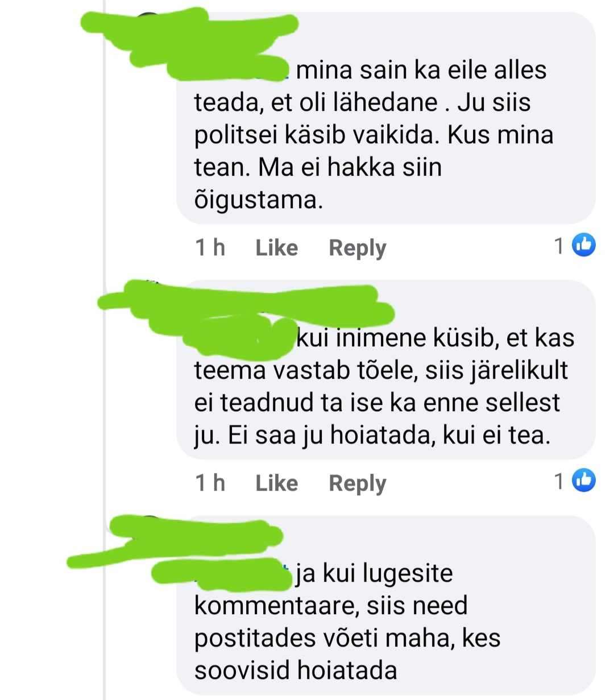The height and width of the screenshot is (700, 614).
Task: Open the 1 h timestamp below the "kui ei tea" comment
Action: pos(210,483)
